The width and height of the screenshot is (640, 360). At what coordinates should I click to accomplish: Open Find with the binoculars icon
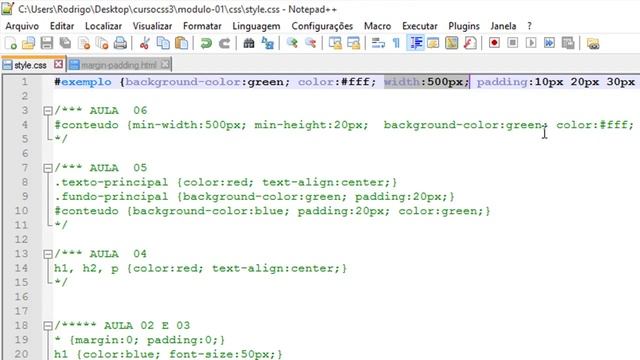(249, 43)
